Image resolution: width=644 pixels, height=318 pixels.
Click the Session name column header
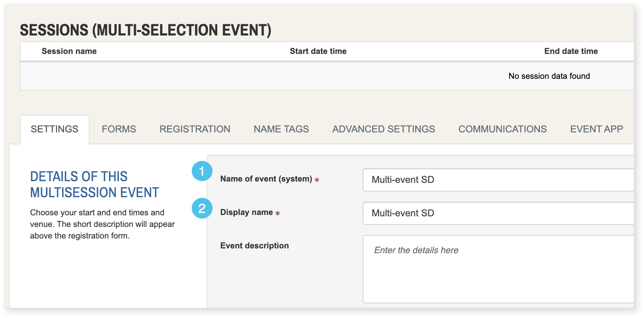pos(69,51)
